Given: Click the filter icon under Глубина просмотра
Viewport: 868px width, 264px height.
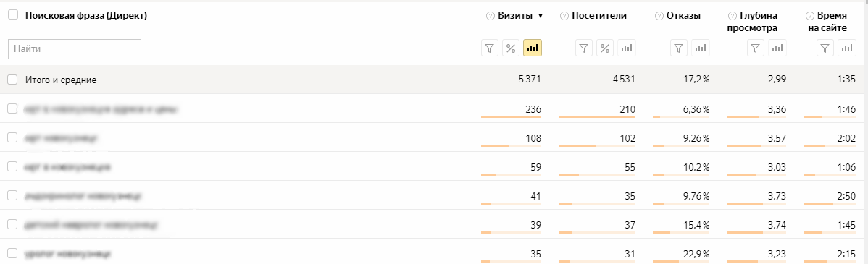Looking at the screenshot, I should (756, 48).
